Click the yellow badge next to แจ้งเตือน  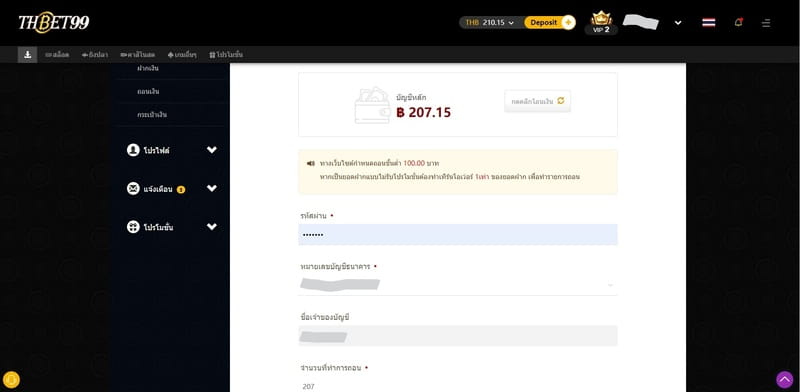(181, 189)
